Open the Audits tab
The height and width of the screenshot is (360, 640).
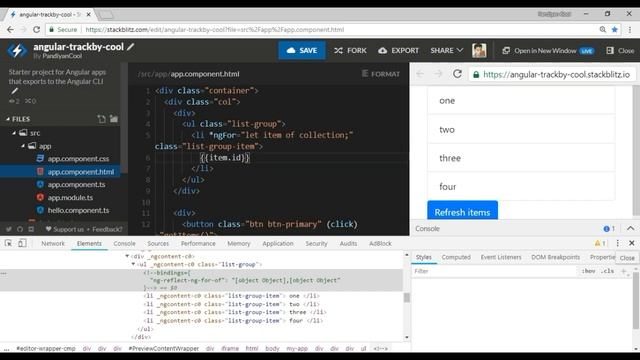(x=348, y=243)
